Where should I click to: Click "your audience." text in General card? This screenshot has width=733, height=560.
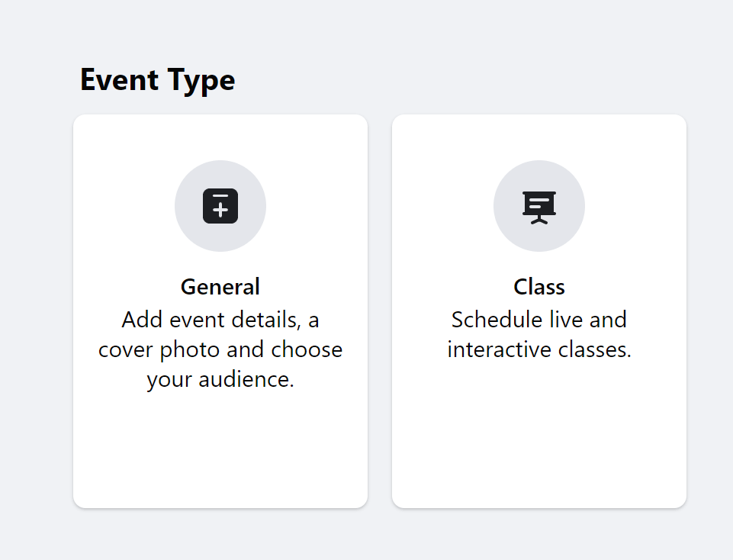[220, 379]
